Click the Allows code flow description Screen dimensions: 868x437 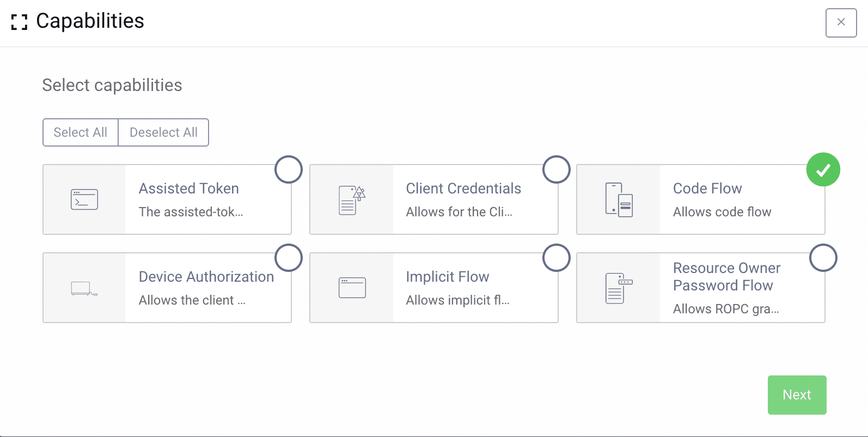pyautogui.click(x=722, y=212)
